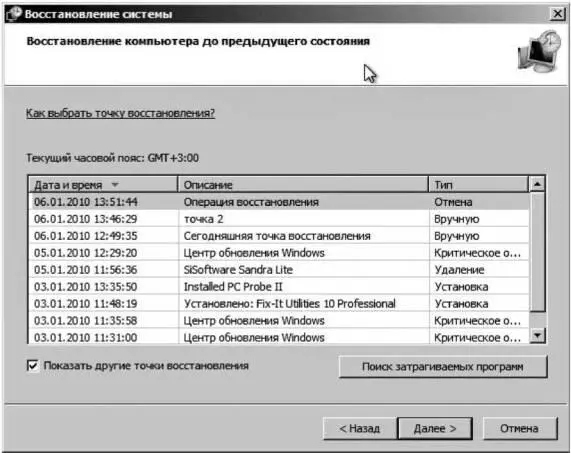Click the Поиск затрагиваемых программ button

click(443, 366)
